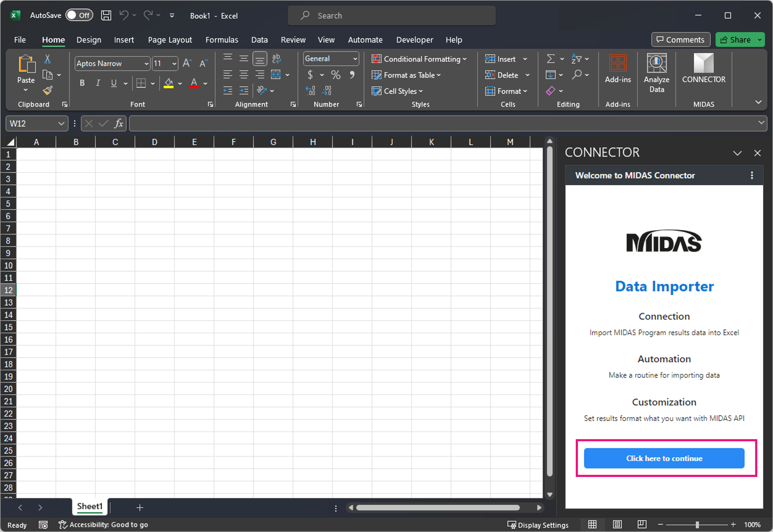
Task: Click the Undo arrow icon
Action: pyautogui.click(x=124, y=15)
